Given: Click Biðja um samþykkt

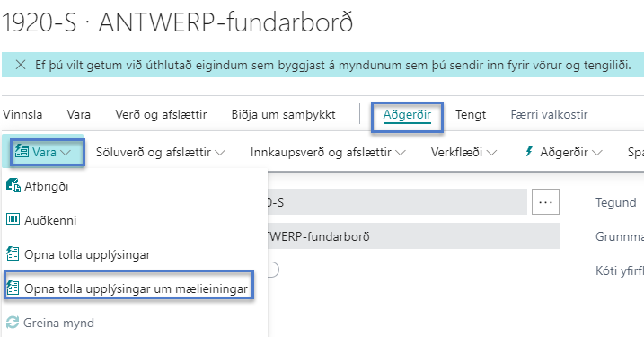Looking at the screenshot, I should tap(284, 115).
